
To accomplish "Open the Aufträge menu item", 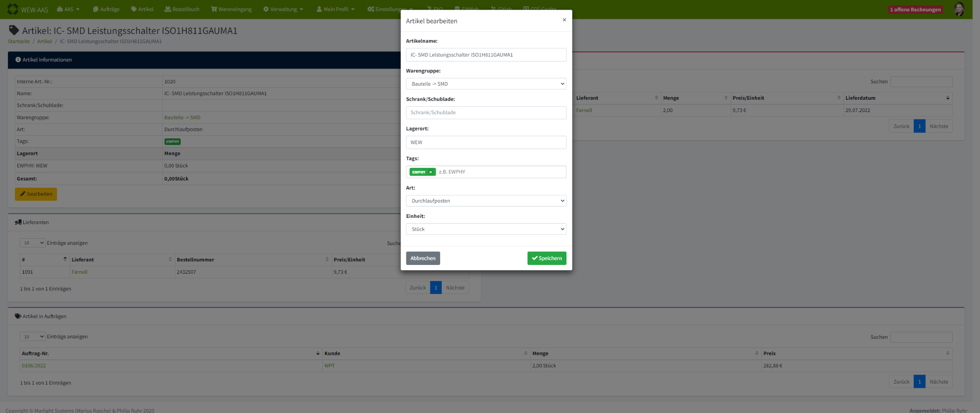I will [x=106, y=9].
